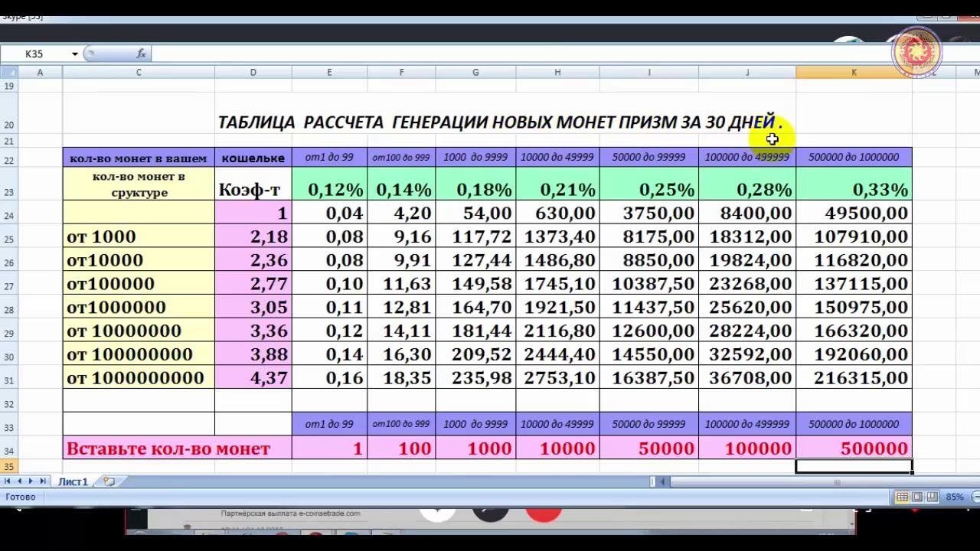Select column H header

click(x=557, y=72)
